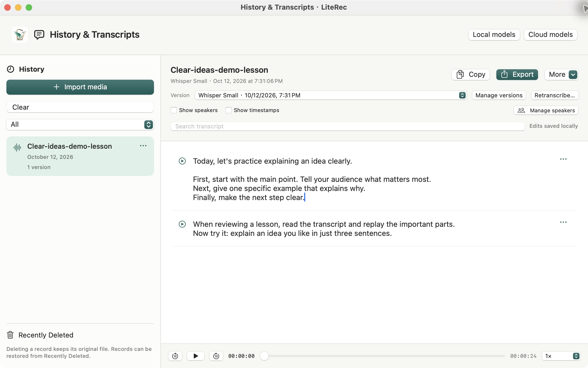
Task: Click Manage versions button
Action: (499, 95)
